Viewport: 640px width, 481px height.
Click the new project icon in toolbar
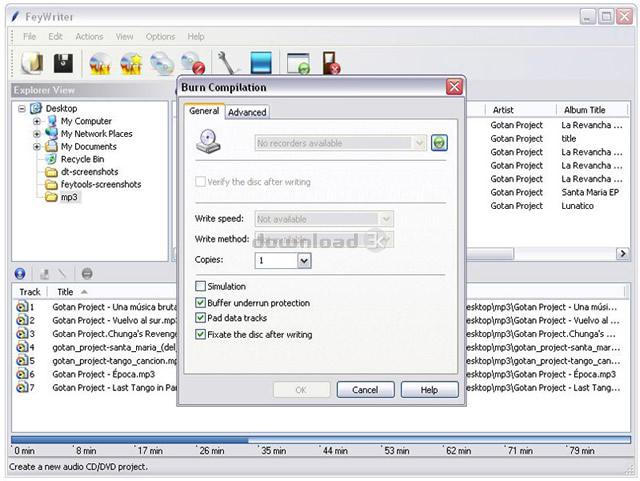32,63
